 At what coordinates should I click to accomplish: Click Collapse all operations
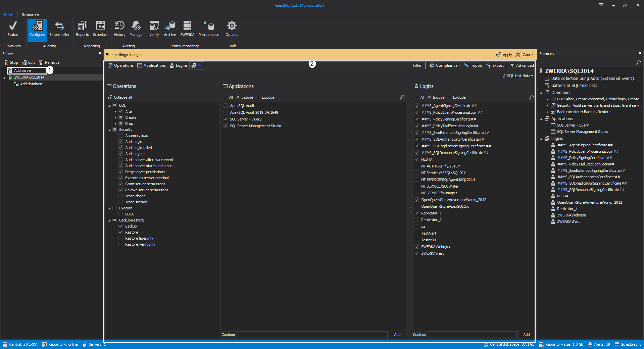click(120, 97)
